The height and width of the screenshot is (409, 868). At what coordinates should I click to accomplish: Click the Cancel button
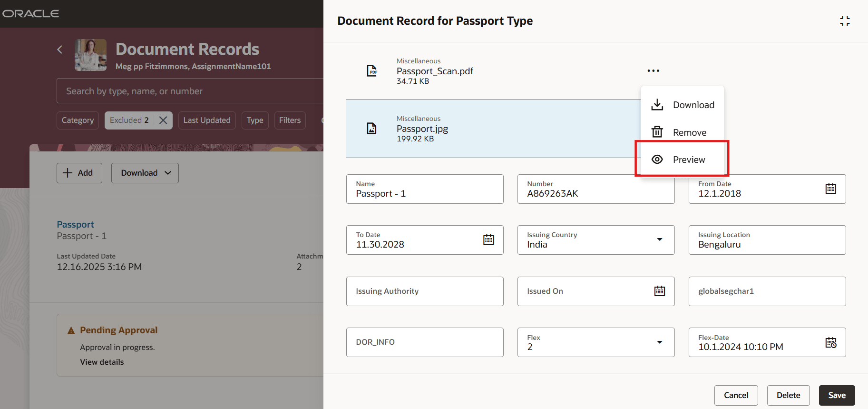tap(736, 395)
